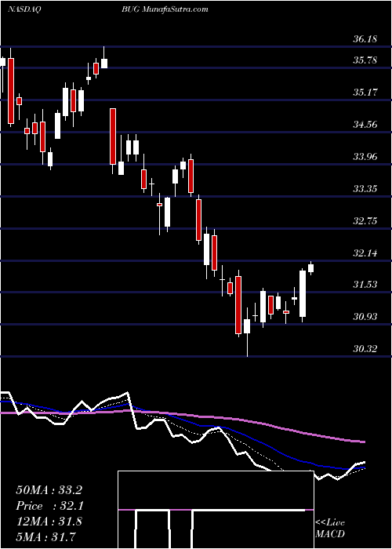Click the 35.78 price level label
The image size is (392, 549).
click(x=365, y=60)
